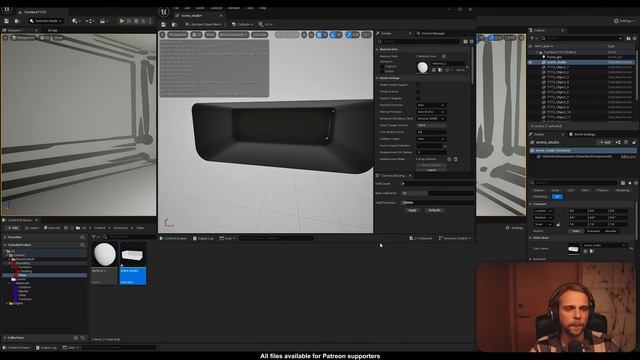Toggle Highlight checkbox for the material element
640x360 pixels.
click(382, 66)
